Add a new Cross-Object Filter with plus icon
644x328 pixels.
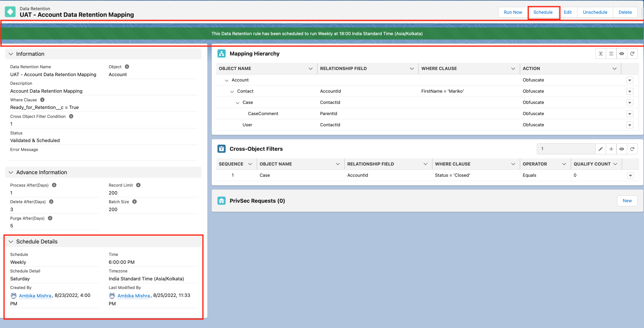tap(611, 149)
